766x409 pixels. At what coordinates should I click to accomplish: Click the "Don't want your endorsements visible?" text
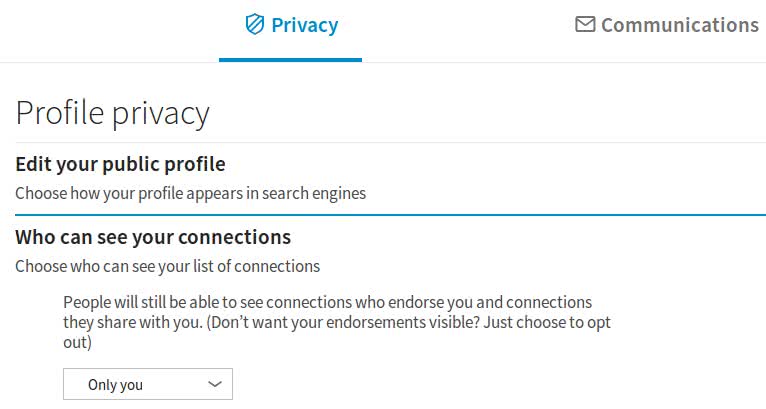pyautogui.click(x=342, y=323)
